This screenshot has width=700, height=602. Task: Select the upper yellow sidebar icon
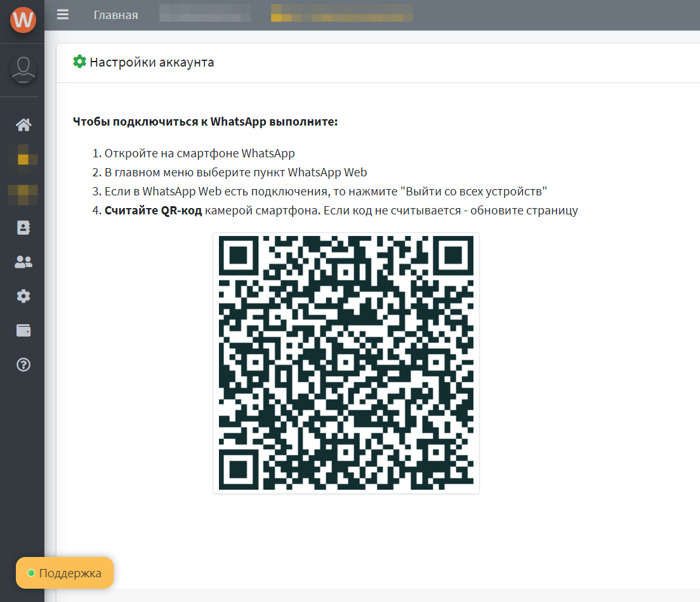[x=23, y=159]
